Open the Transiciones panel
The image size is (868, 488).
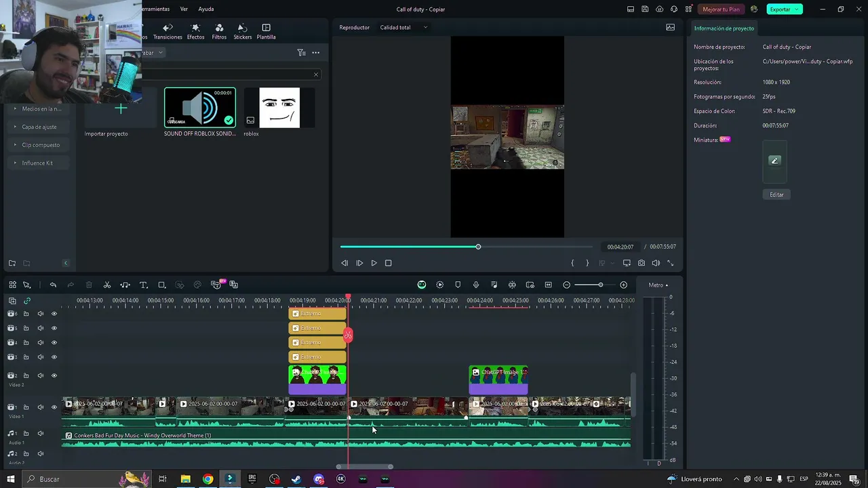point(167,31)
